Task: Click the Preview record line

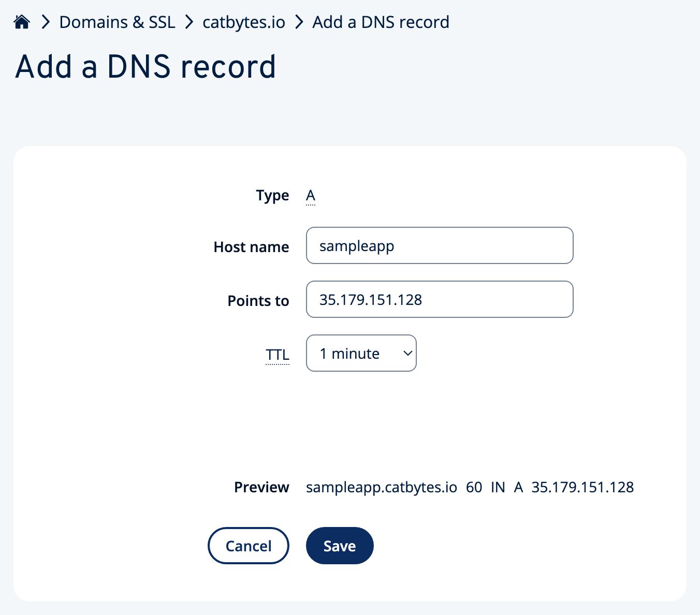Action: [469, 487]
